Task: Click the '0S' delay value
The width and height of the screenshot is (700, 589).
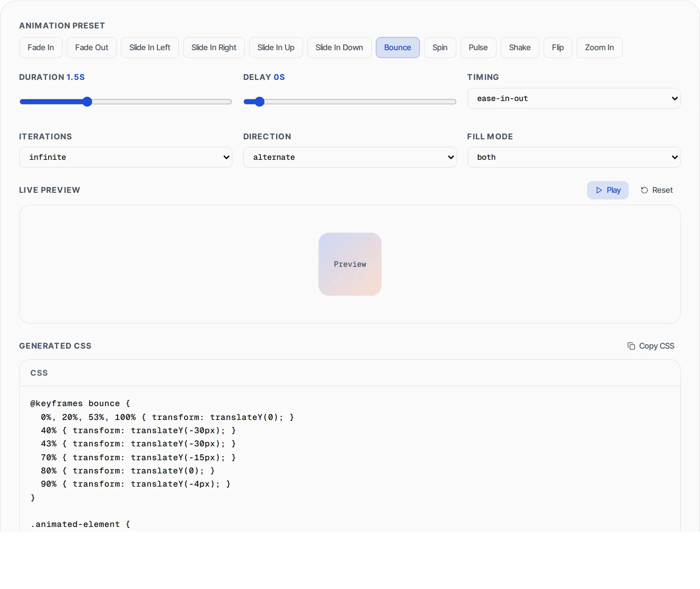Action: (x=279, y=77)
